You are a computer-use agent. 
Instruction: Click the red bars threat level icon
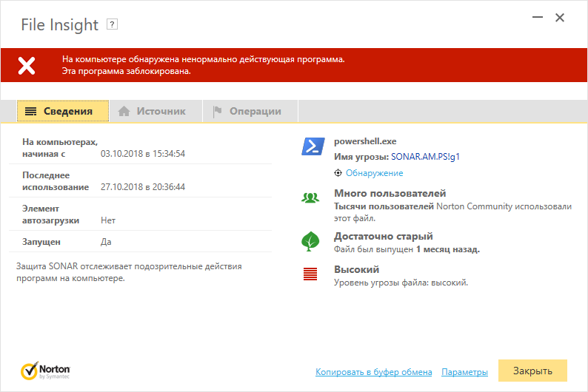pyautogui.click(x=310, y=274)
